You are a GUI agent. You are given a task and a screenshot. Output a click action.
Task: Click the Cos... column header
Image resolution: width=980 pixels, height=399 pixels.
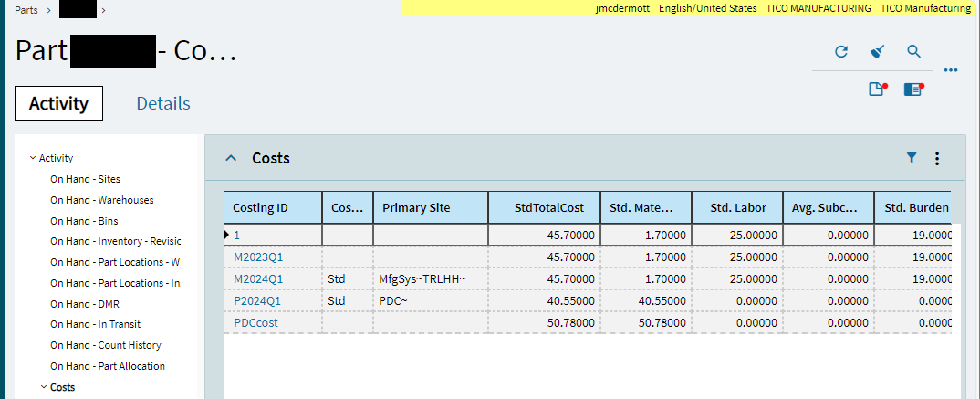click(348, 207)
